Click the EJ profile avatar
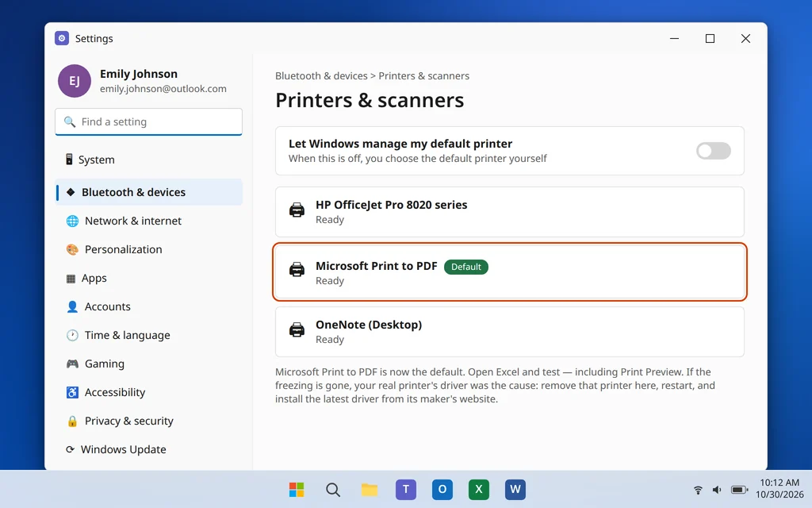Image resolution: width=812 pixels, height=508 pixels. pos(75,81)
